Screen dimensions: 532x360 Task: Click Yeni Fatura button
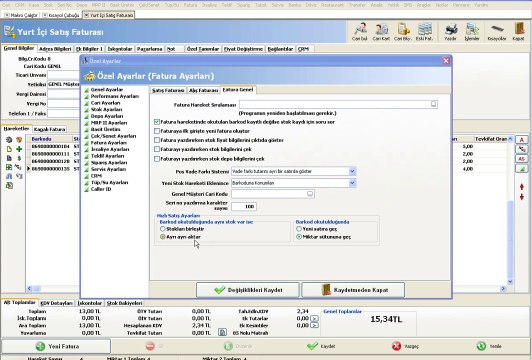(x=56, y=346)
